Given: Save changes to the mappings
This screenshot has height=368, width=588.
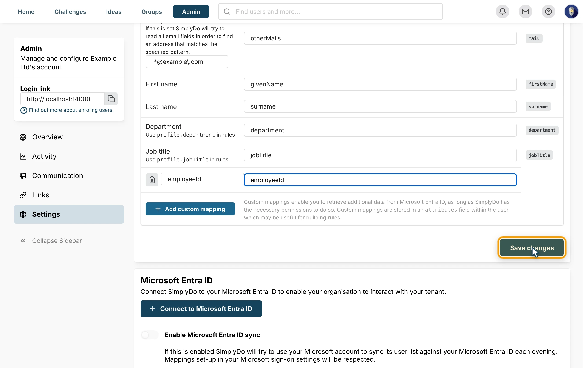Looking at the screenshot, I should 532,248.
